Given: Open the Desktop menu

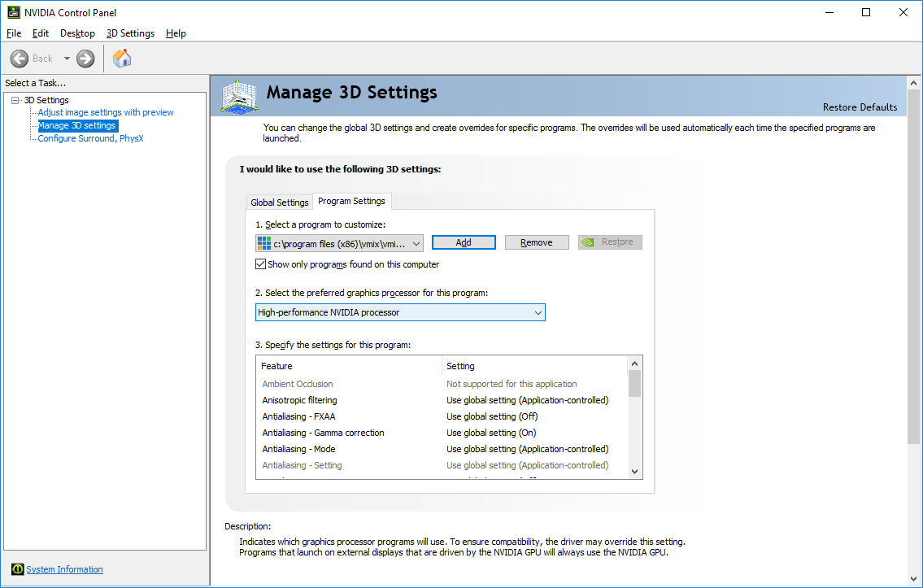Looking at the screenshot, I should coord(77,33).
